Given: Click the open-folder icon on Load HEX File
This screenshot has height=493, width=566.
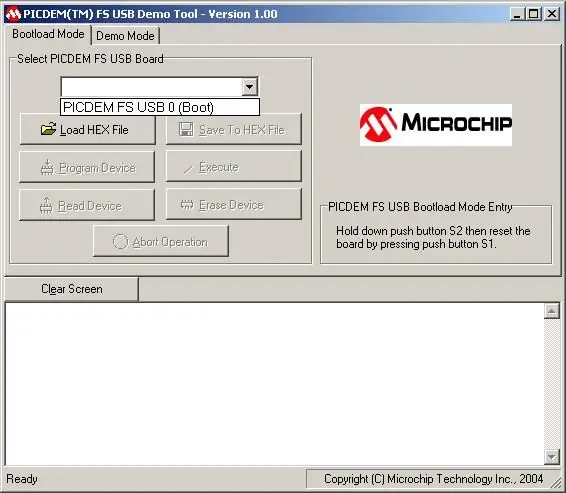Looking at the screenshot, I should point(48,129).
